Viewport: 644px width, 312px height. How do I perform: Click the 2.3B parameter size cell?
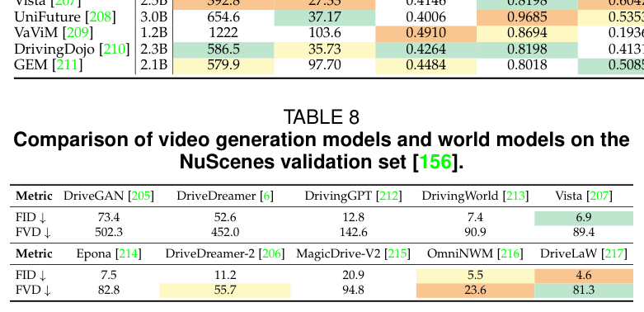click(x=154, y=49)
